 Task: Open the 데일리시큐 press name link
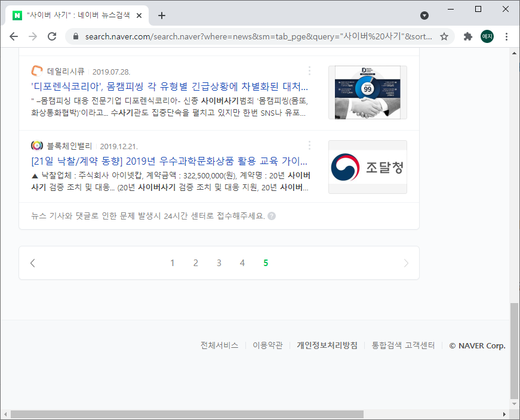(x=66, y=71)
